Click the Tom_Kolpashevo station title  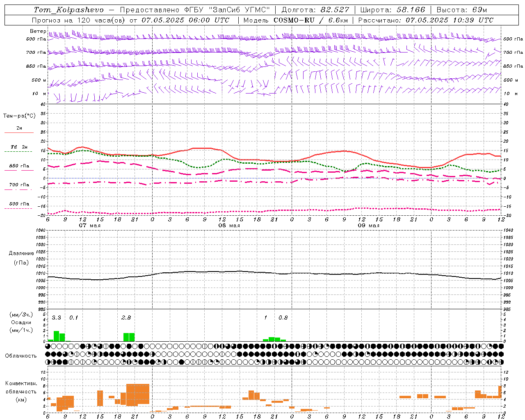pyautogui.click(x=68, y=10)
